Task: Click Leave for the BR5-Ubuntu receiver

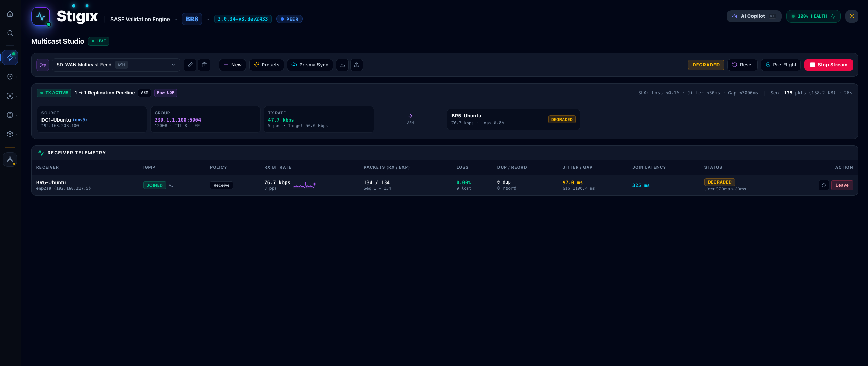Action: click(x=842, y=185)
